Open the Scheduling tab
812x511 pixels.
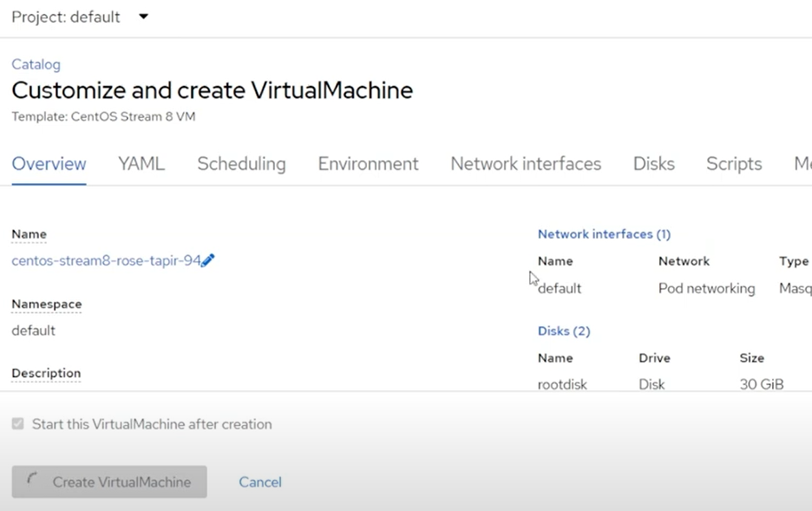[241, 163]
